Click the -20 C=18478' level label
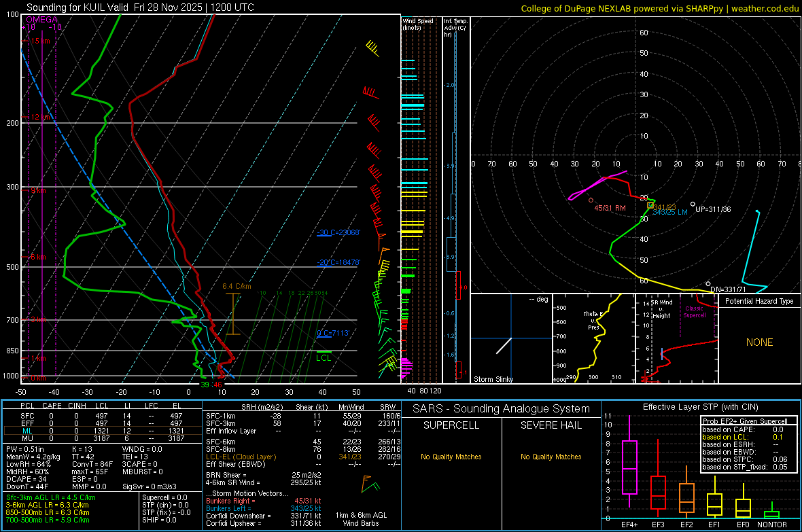 click(338, 262)
